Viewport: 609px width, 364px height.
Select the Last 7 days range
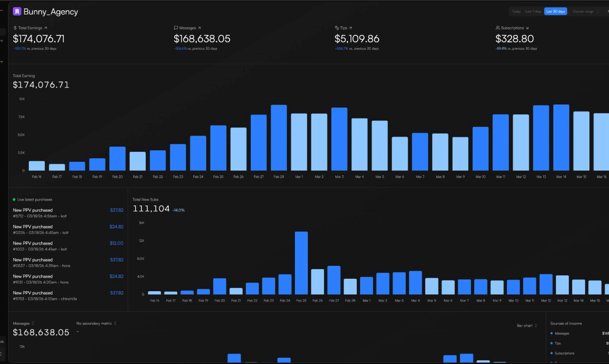point(533,11)
